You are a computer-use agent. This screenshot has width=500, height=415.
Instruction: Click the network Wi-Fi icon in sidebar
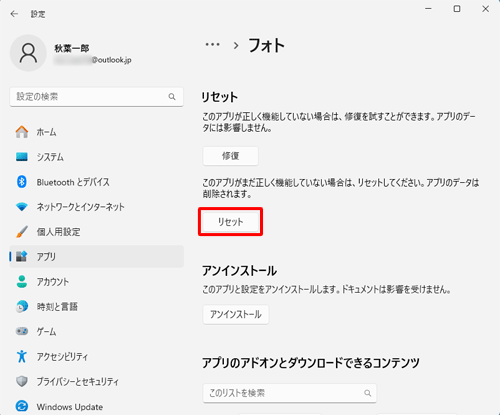click(x=22, y=207)
